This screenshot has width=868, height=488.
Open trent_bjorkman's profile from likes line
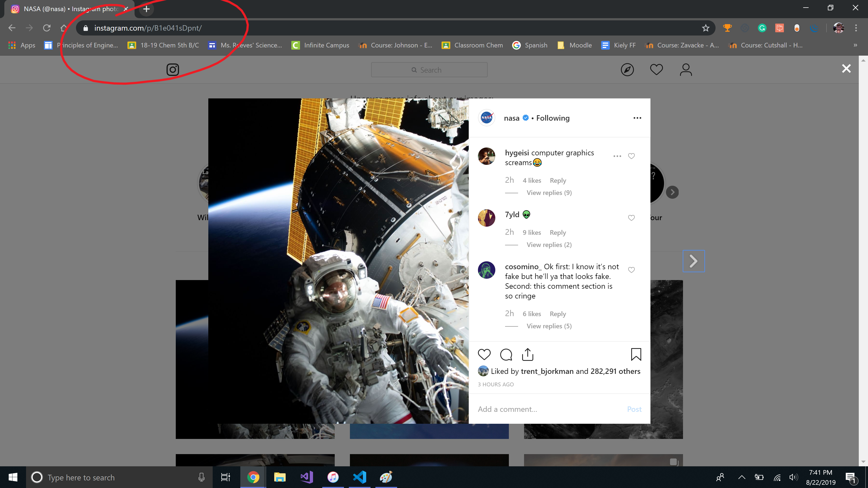(x=547, y=371)
